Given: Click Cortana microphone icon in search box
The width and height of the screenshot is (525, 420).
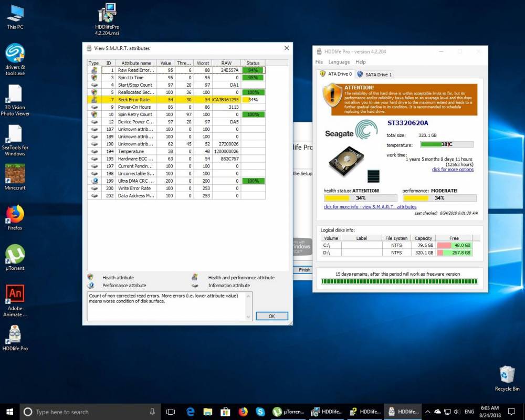Looking at the screenshot, I should point(152,412).
